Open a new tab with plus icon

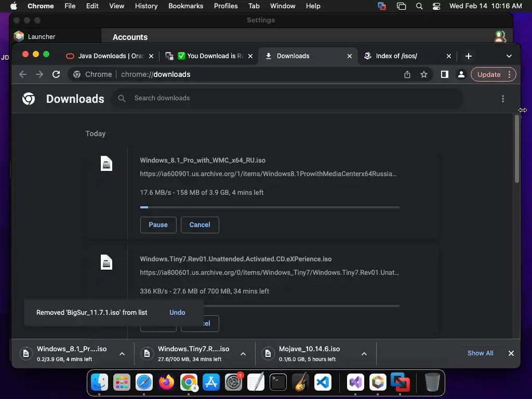(x=469, y=56)
